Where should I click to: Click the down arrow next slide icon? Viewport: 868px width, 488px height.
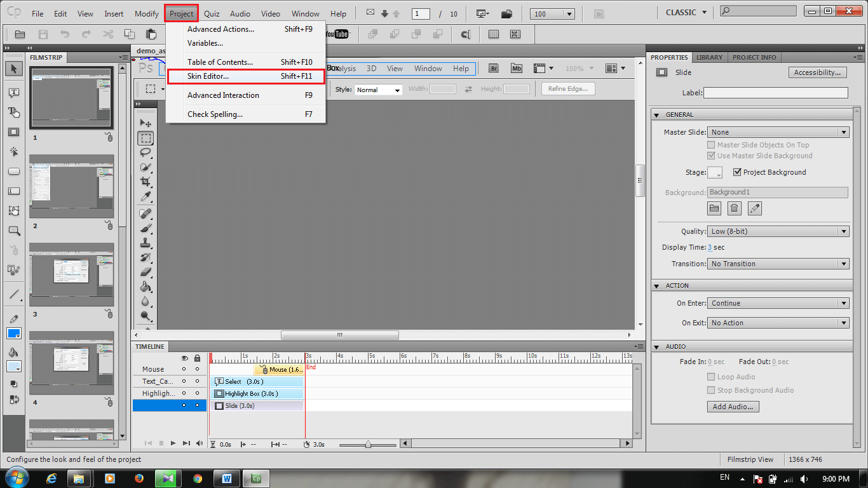(384, 13)
